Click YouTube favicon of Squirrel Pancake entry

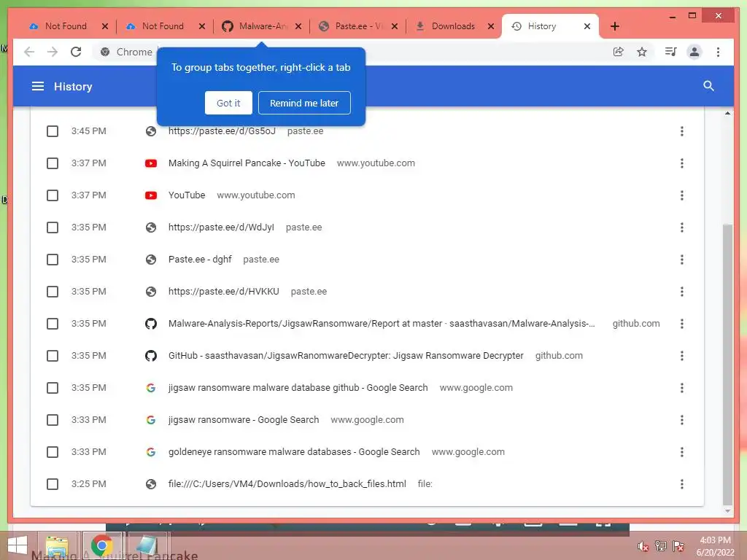(151, 163)
